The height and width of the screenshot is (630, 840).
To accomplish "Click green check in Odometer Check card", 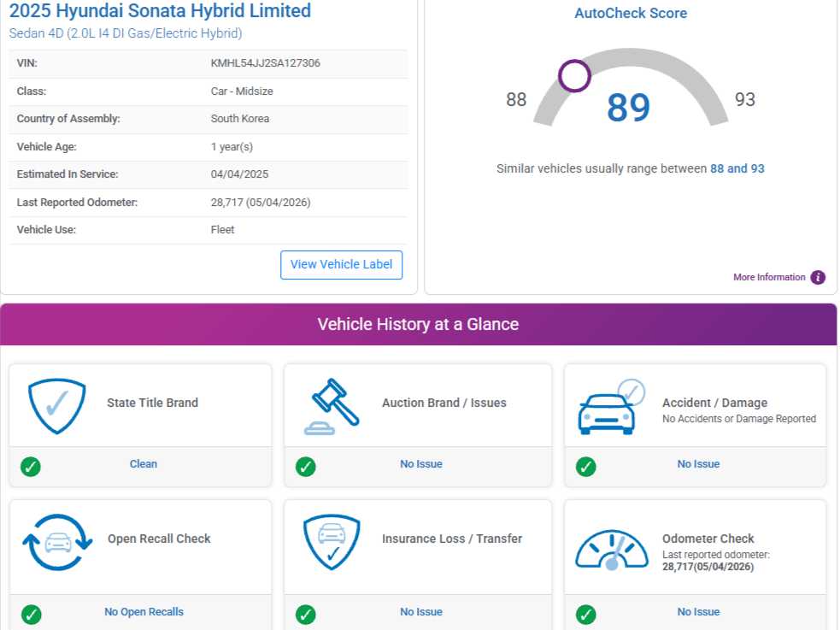I will click(x=585, y=615).
